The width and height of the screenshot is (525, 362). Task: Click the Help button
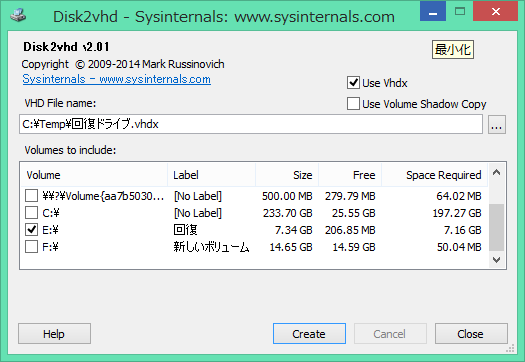[x=54, y=334]
